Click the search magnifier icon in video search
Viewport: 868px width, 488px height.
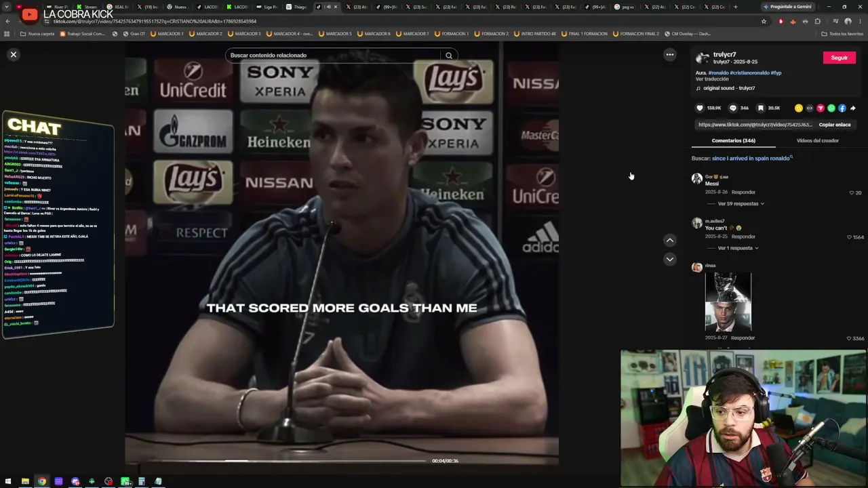tap(448, 56)
